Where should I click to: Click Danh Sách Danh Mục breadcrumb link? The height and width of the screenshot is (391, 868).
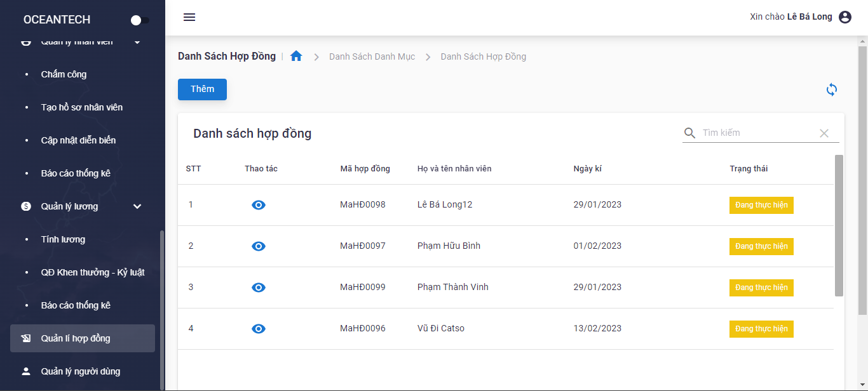[x=372, y=56]
